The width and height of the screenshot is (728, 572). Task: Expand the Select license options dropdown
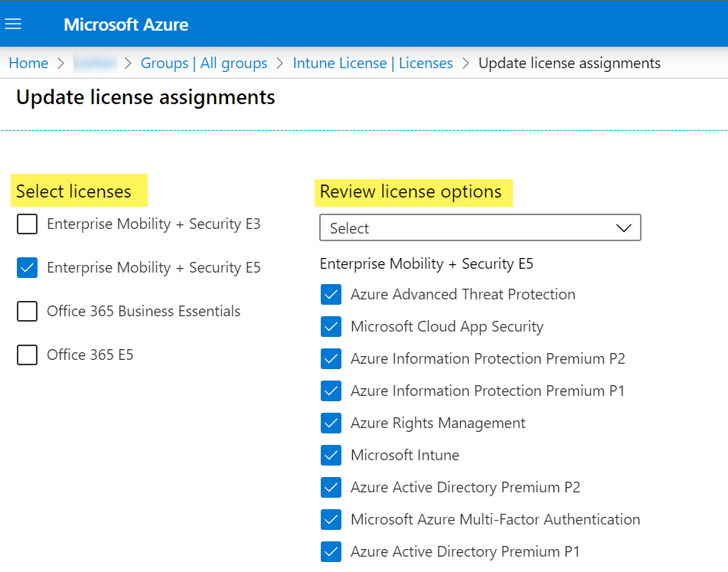click(x=479, y=228)
